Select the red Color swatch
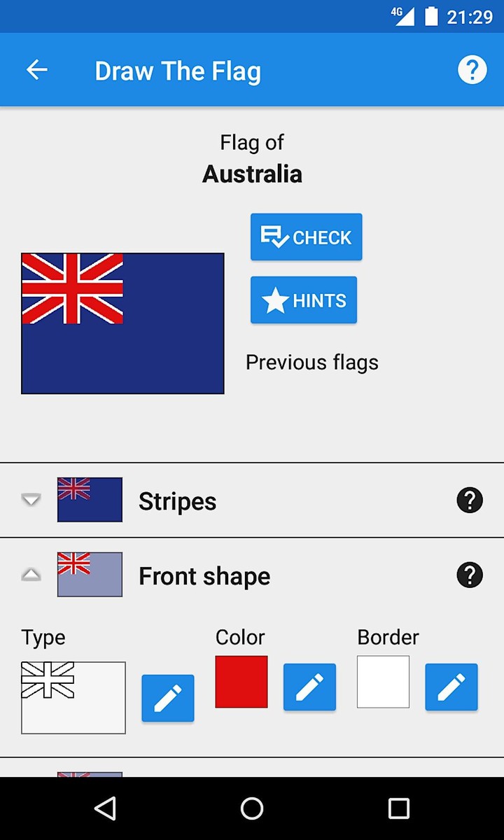 point(241,682)
